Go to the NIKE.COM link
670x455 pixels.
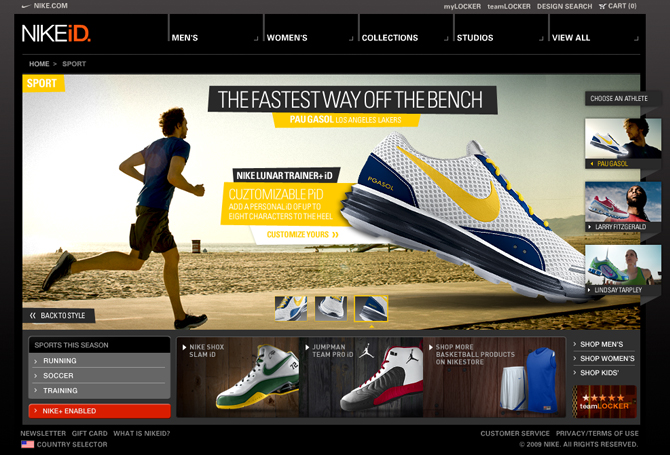[50, 6]
